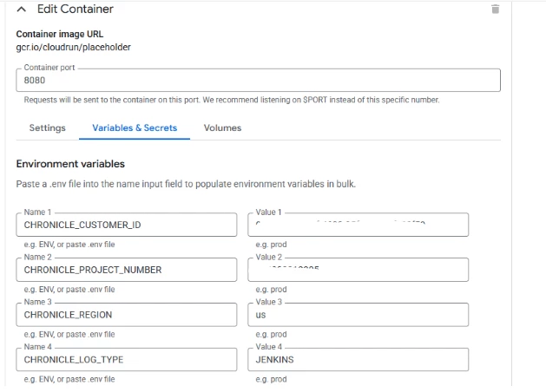Image resolution: width=546 pixels, height=392 pixels.
Task: Click the Value 1 input field
Action: coord(358,225)
